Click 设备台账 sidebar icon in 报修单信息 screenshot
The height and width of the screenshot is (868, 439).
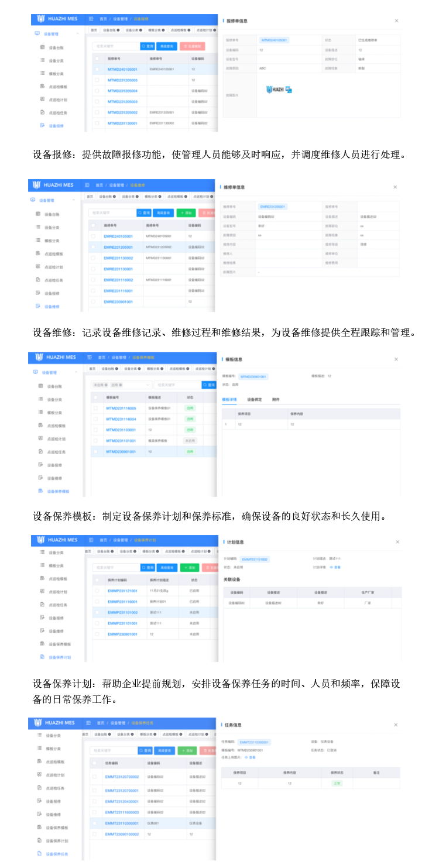(43, 47)
